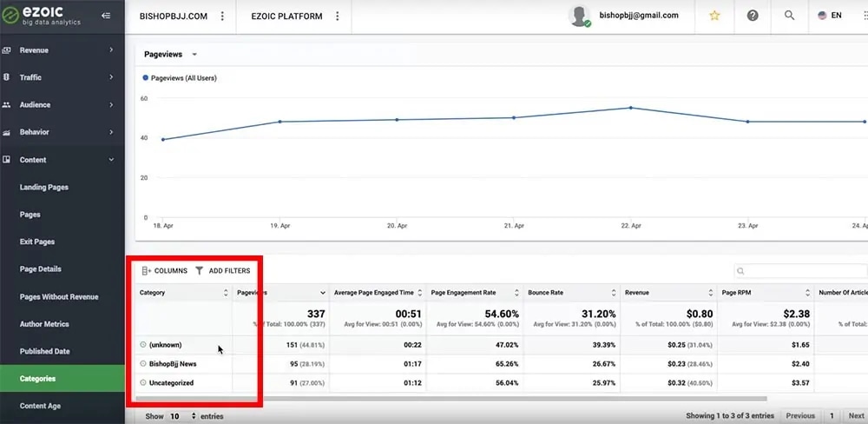Viewport: 868px width, 424px height.
Task: Click the Next pagination button
Action: coord(856,415)
